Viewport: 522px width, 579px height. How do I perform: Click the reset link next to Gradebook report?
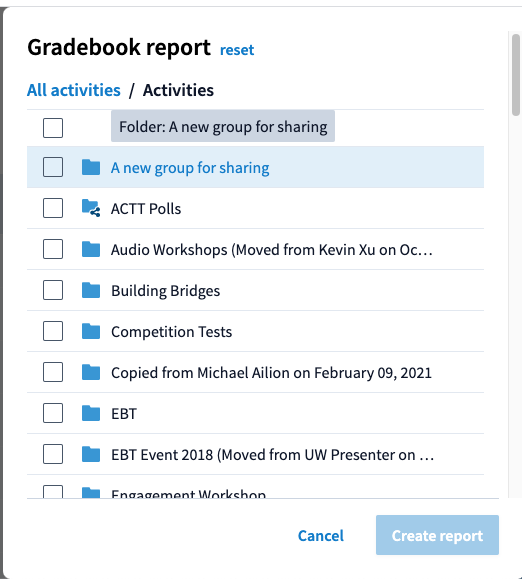point(237,50)
